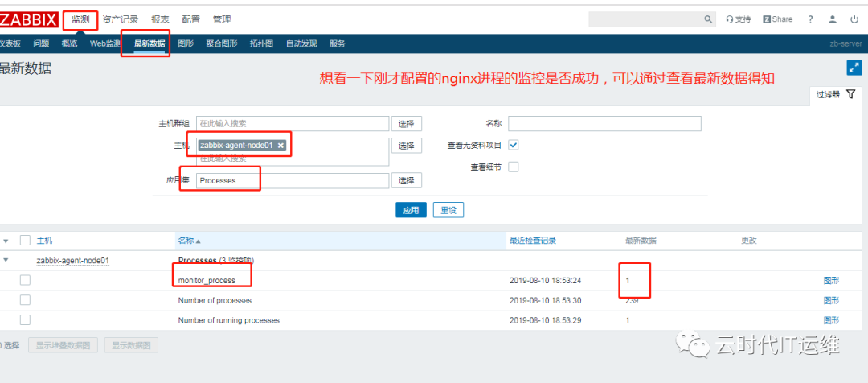Click the filter funnel icon
This screenshot has width=868, height=383.
coord(851,94)
